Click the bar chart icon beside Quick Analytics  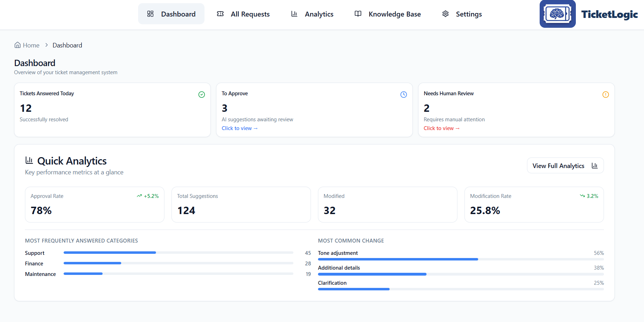click(x=29, y=161)
